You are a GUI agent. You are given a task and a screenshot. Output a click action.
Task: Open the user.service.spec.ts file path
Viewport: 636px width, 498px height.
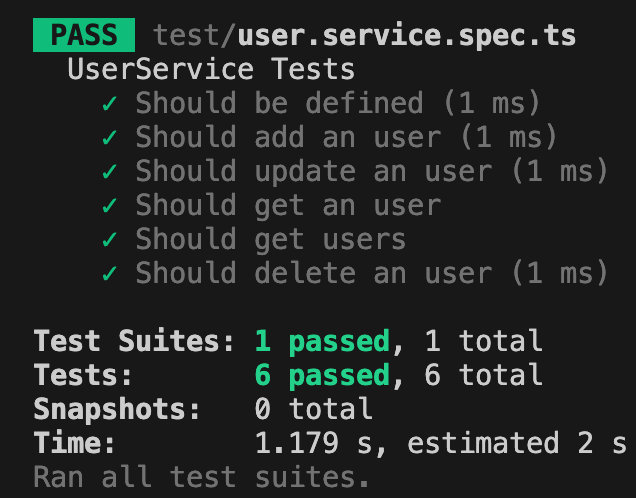pyautogui.click(x=364, y=36)
